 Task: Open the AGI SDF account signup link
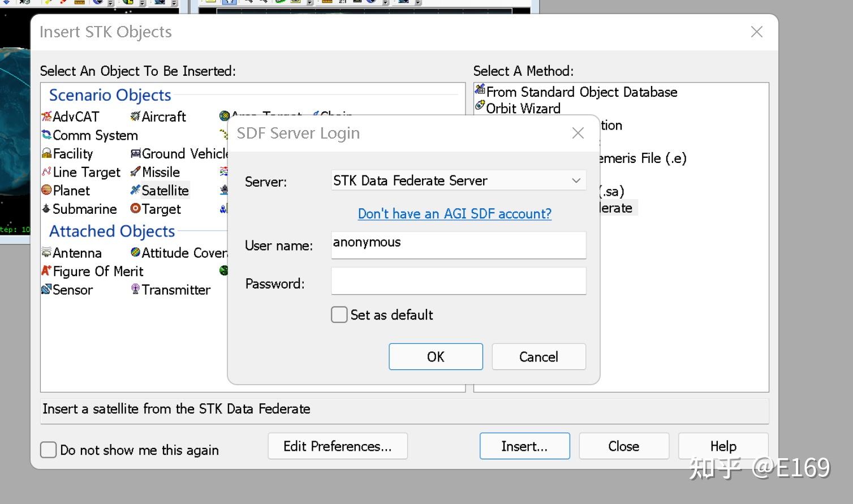[454, 214]
